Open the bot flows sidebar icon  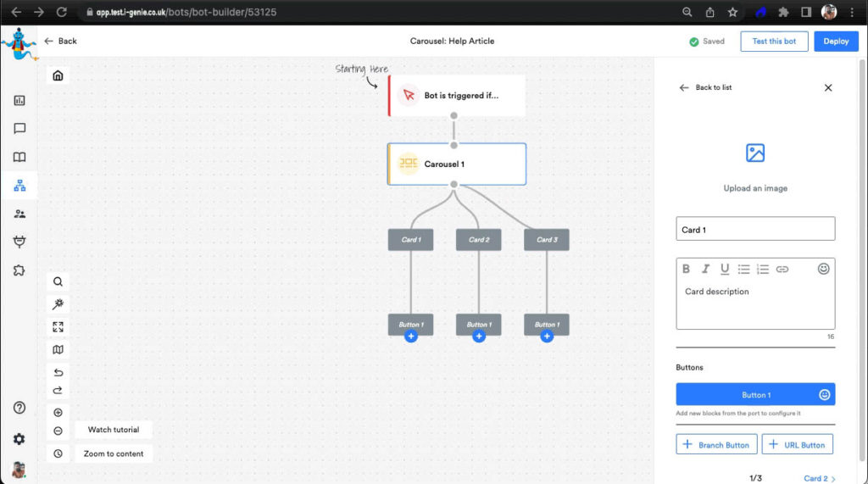click(19, 186)
